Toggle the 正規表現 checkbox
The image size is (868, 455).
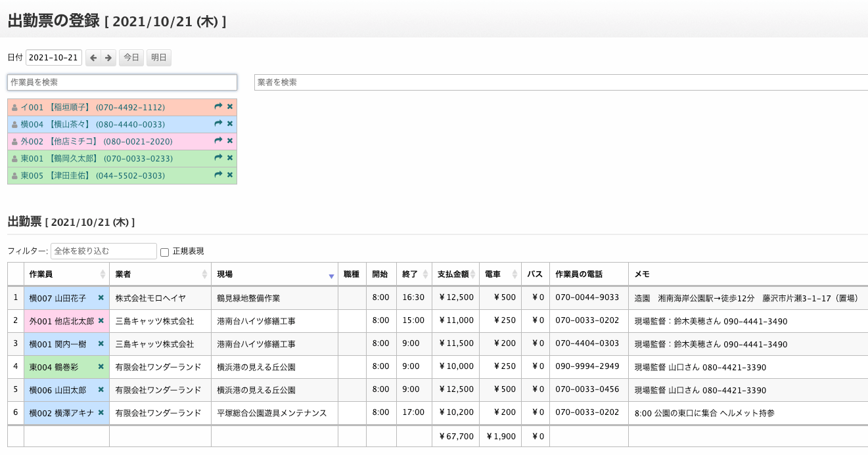pos(164,251)
